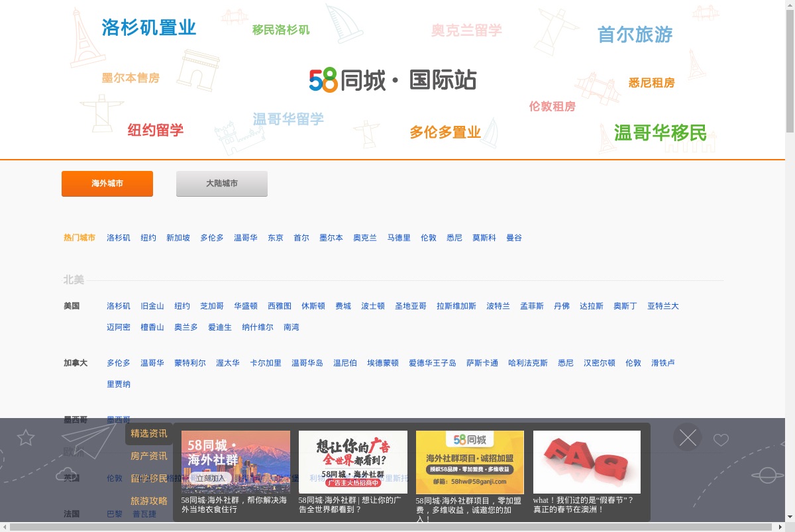
Task: Open 南湾 under 美国
Action: click(291, 327)
